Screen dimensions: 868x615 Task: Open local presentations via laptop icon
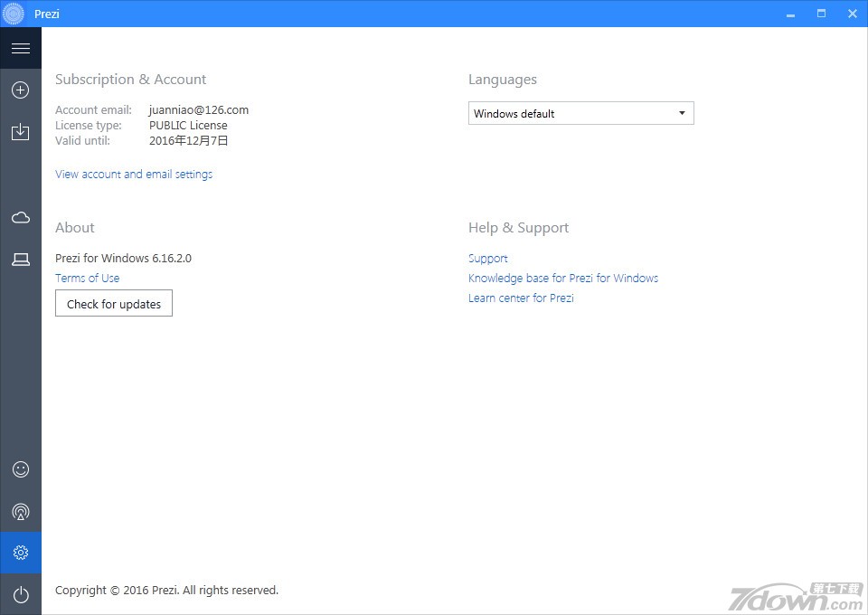(x=21, y=259)
